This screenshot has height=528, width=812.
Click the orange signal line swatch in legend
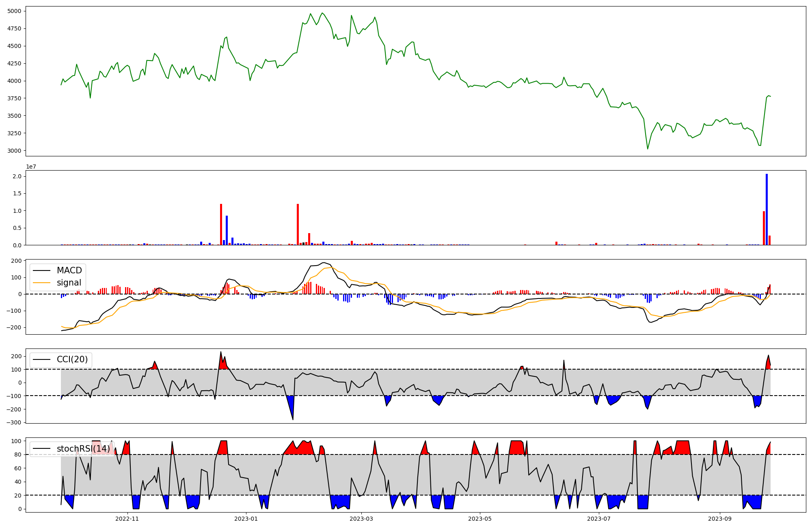[41, 283]
